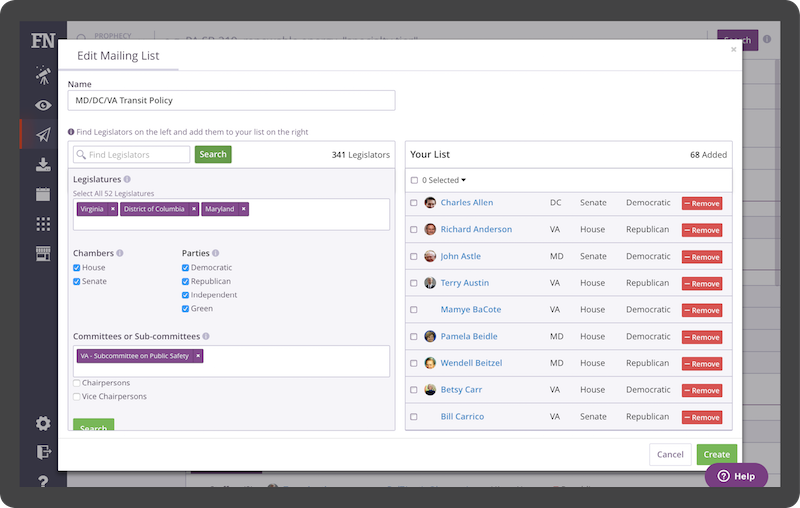Click Select All 52 Legislatures link
This screenshot has width=800, height=508.
point(113,194)
